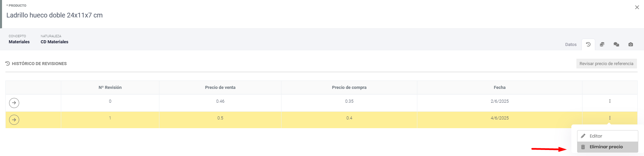The image size is (644, 156).
Task: Select the 4/6/2025 date cell
Action: [x=499, y=118]
